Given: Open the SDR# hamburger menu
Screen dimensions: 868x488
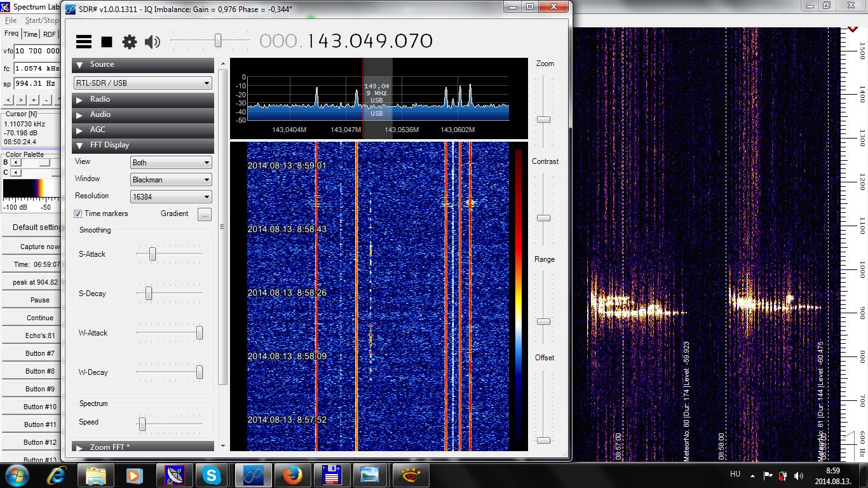Looking at the screenshot, I should click(84, 42).
